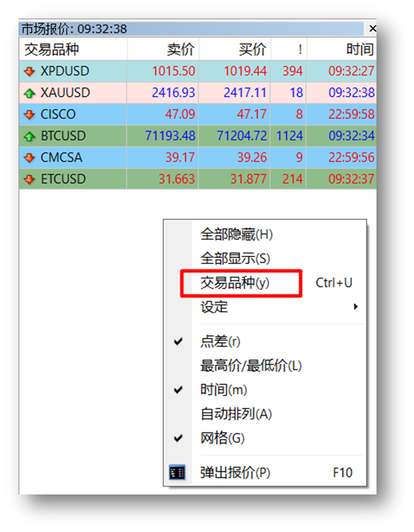This screenshot has width=414, height=532.
Task: Click XAUUSD bid price 2416.93
Action: (174, 93)
